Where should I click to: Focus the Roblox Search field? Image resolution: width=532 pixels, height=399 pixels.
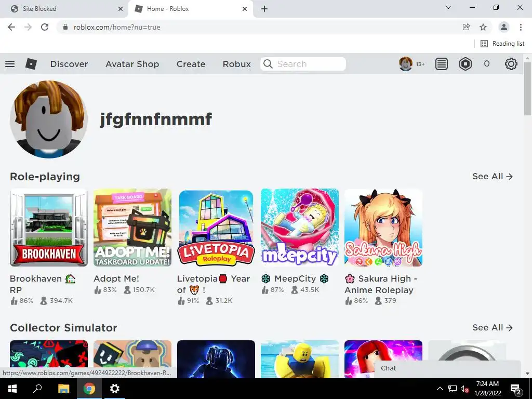(x=303, y=64)
